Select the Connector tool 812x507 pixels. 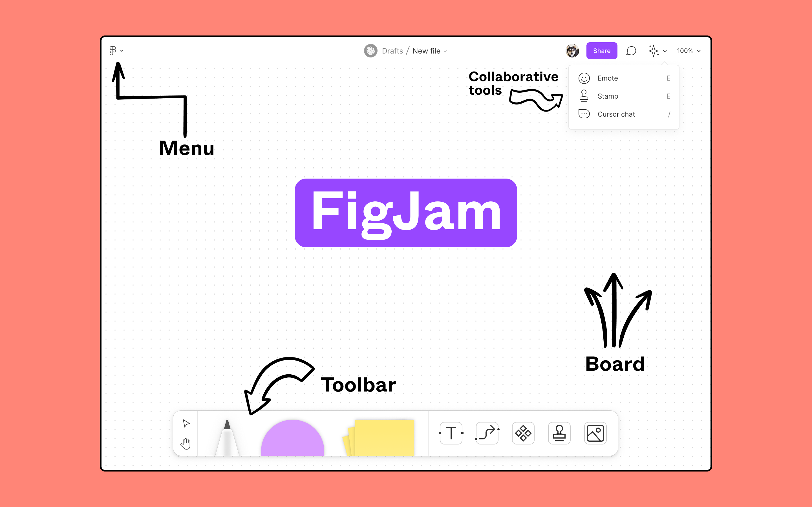click(486, 434)
